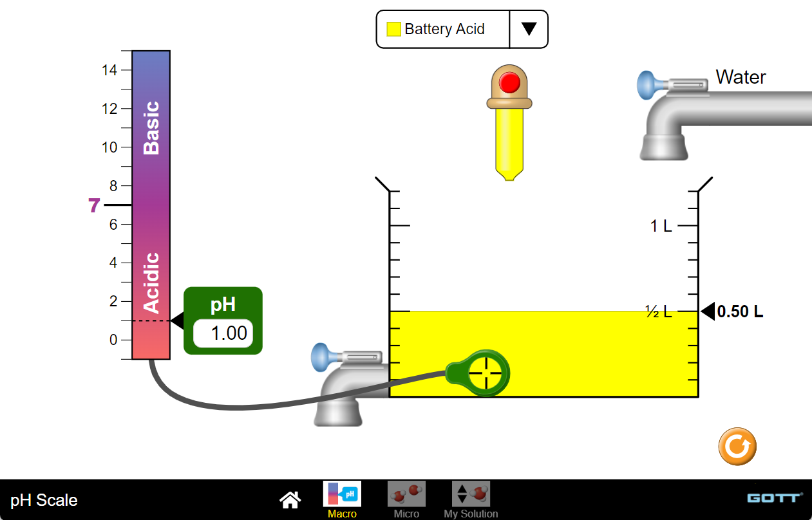This screenshot has width=812, height=520.
Task: Click the 12 tick label on scale
Action: pyautogui.click(x=109, y=109)
